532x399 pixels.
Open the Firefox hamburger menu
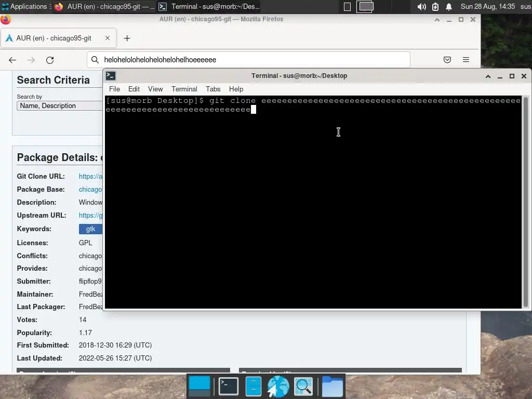click(x=466, y=60)
